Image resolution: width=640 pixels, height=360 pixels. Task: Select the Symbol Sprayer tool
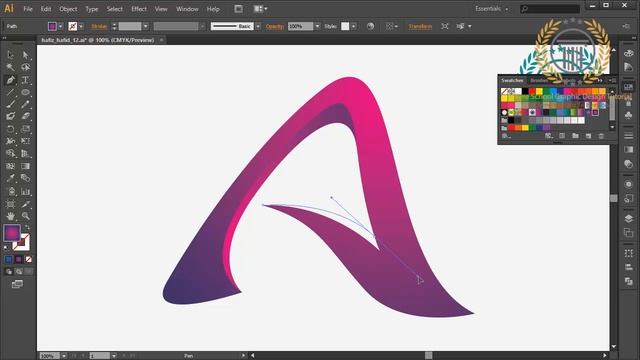(x=11, y=191)
